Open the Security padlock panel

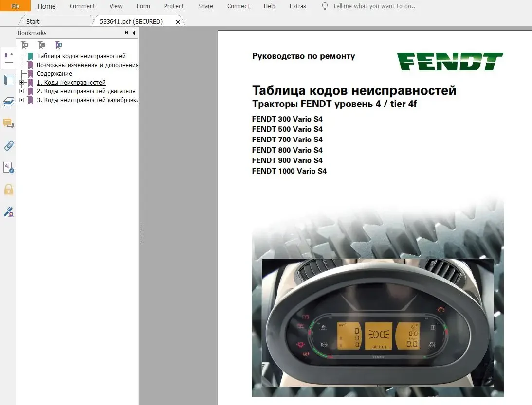pyautogui.click(x=8, y=189)
